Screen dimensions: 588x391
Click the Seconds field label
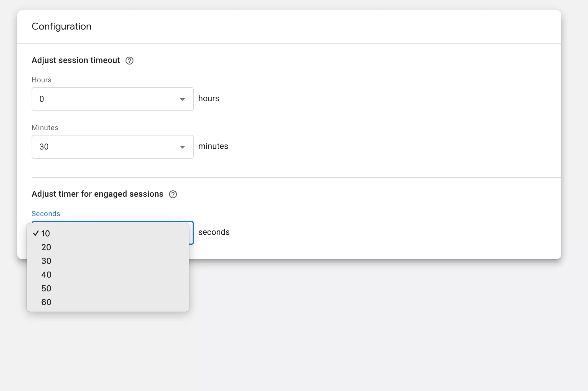tap(46, 214)
